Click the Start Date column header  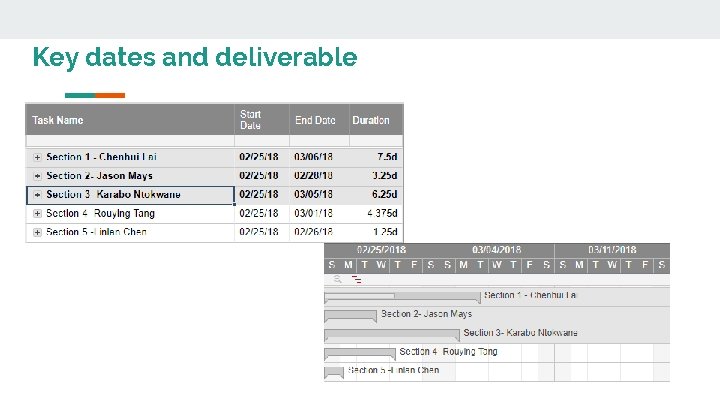pyautogui.click(x=262, y=120)
